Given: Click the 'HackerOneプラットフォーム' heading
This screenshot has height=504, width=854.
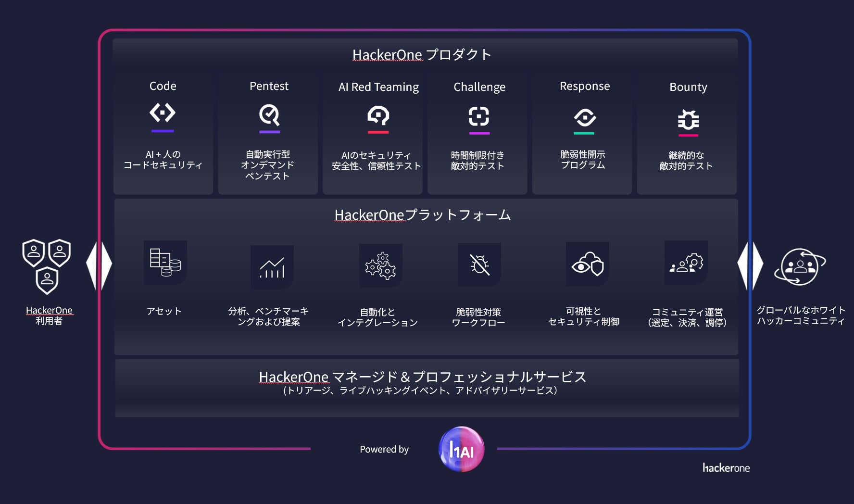Looking at the screenshot, I should point(423,214).
